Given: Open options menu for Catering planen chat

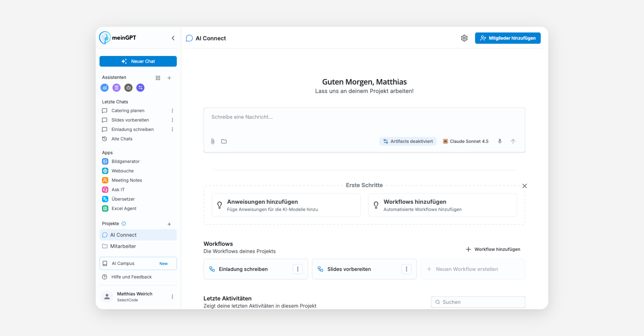Looking at the screenshot, I should (172, 111).
